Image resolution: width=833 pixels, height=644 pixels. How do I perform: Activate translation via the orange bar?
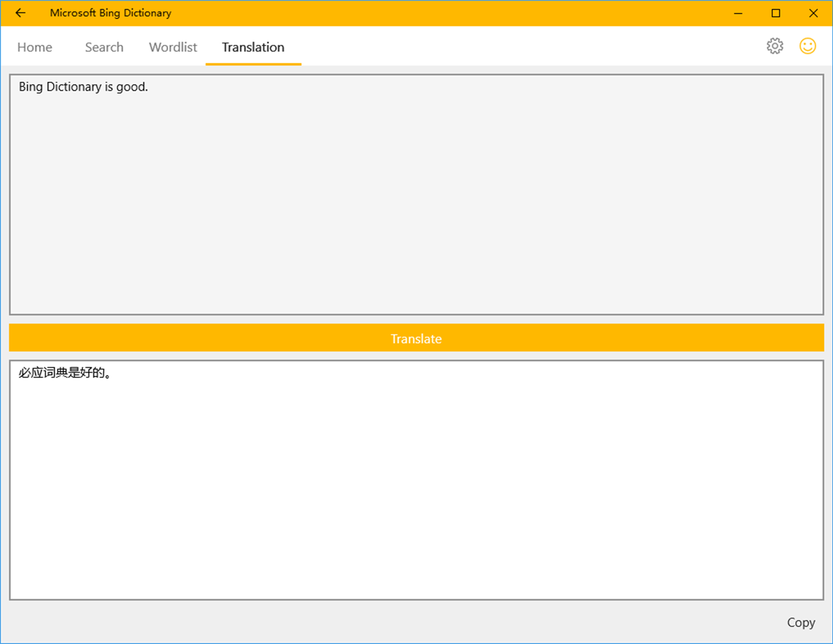coord(416,338)
